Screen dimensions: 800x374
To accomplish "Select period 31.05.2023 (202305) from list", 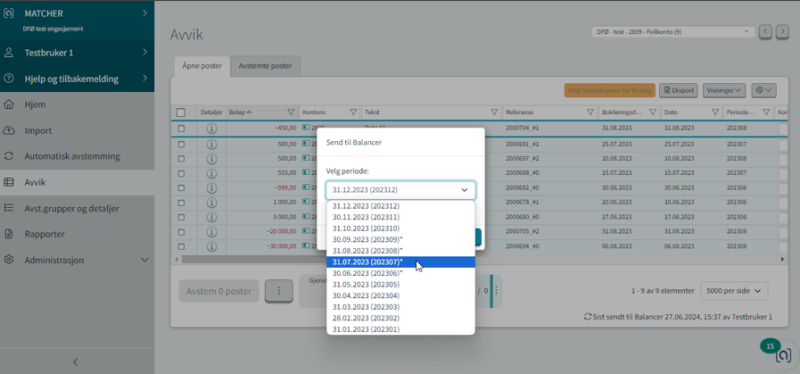I will pos(401,285).
